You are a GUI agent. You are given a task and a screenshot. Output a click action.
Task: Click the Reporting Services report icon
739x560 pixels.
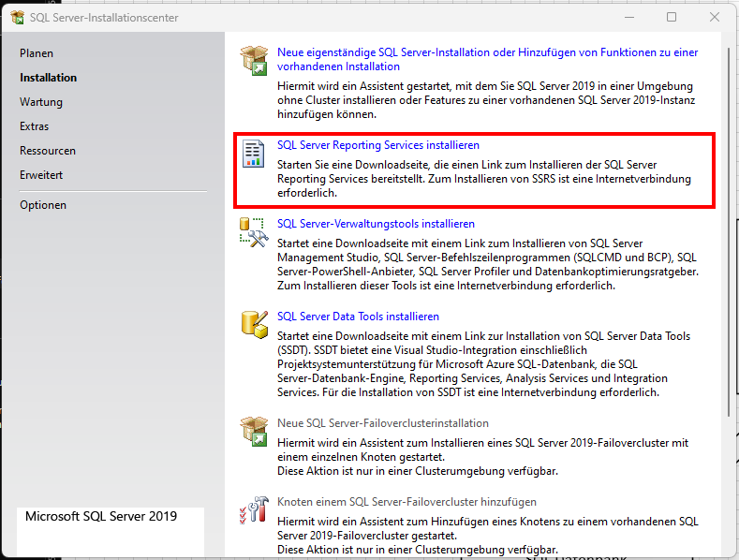tap(253, 154)
